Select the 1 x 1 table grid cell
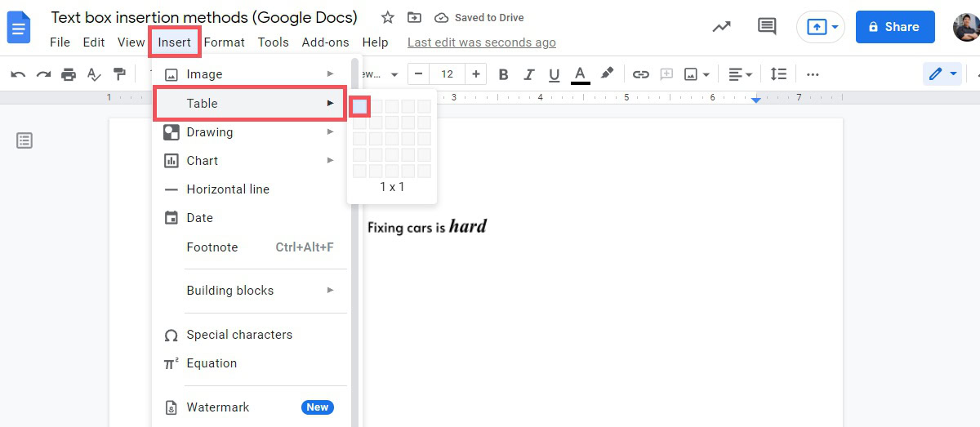Viewport: 980px width, 427px height. [360, 106]
